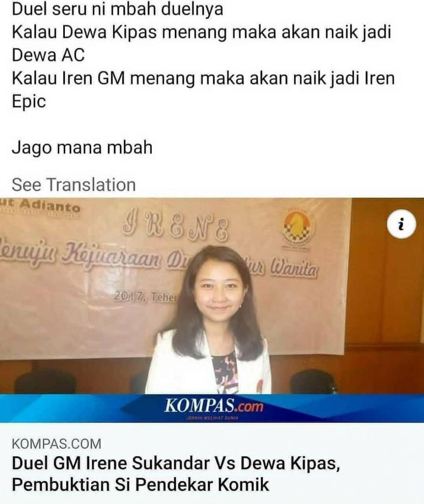Click the 2017 Teheran text on the banner
Image resolution: width=424 pixels, height=504 pixels.
click(145, 296)
